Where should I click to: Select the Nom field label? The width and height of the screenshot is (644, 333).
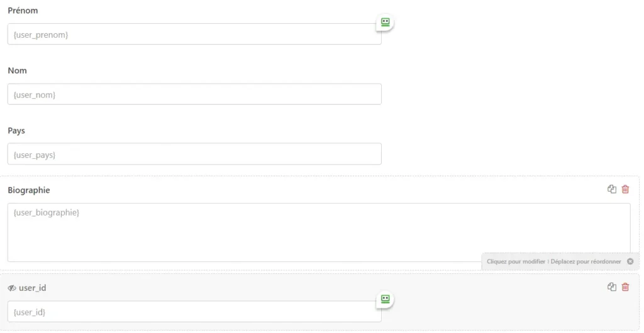tap(17, 70)
